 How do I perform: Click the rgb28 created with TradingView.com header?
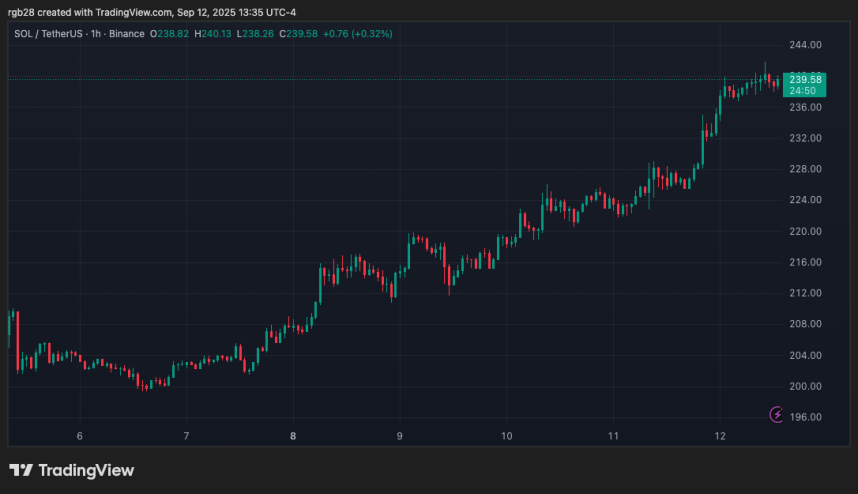(x=150, y=11)
